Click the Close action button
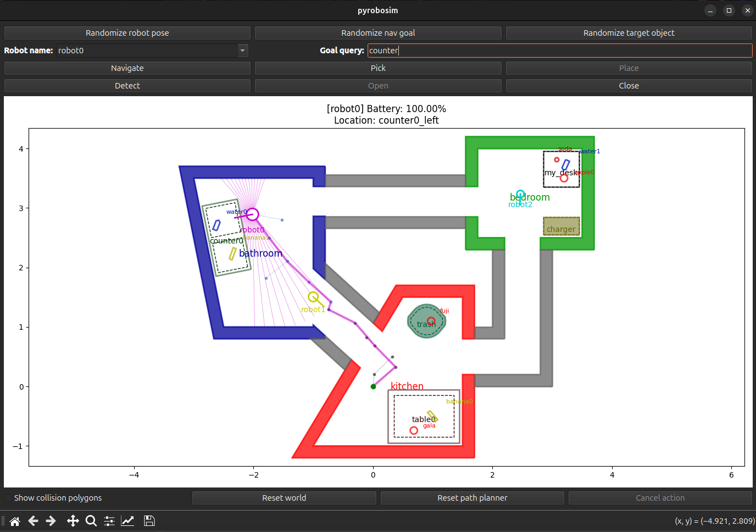The height and width of the screenshot is (532, 756). point(629,85)
